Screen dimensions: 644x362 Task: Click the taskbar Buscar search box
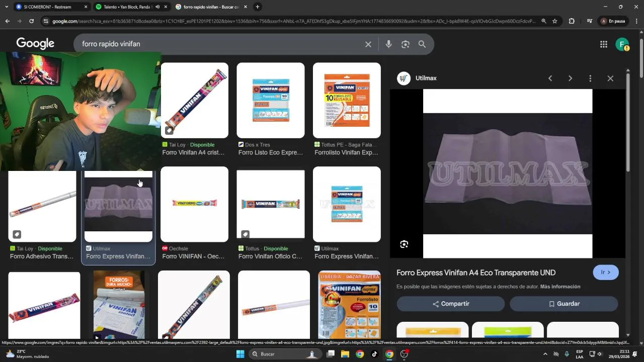pos(285,354)
